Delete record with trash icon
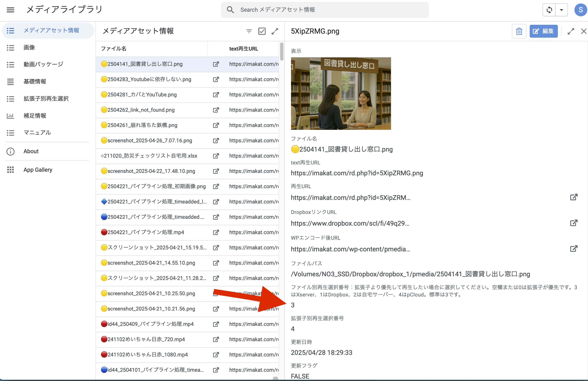The height and width of the screenshot is (381, 588). 519,31
